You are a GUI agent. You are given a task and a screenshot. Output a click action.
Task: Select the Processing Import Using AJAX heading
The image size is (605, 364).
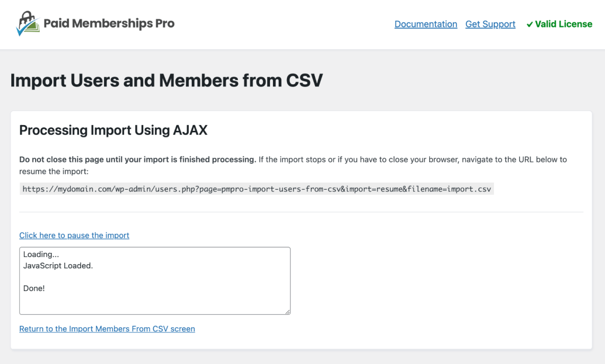113,130
